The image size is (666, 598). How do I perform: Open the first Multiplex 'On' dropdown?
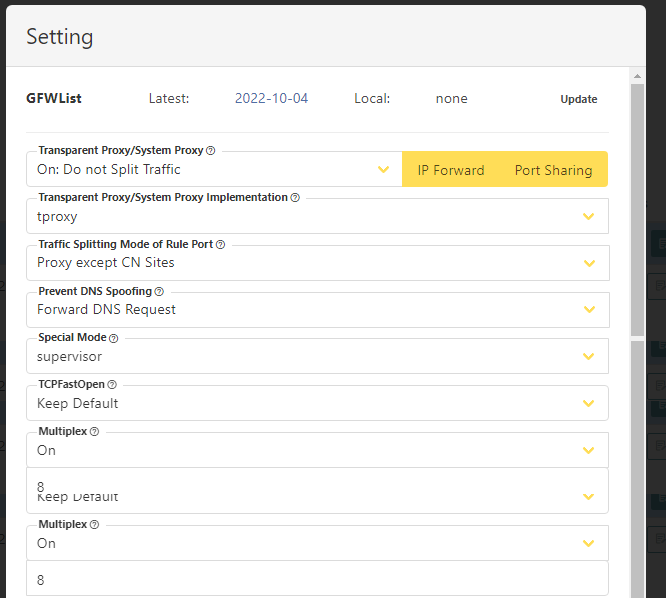(x=317, y=450)
